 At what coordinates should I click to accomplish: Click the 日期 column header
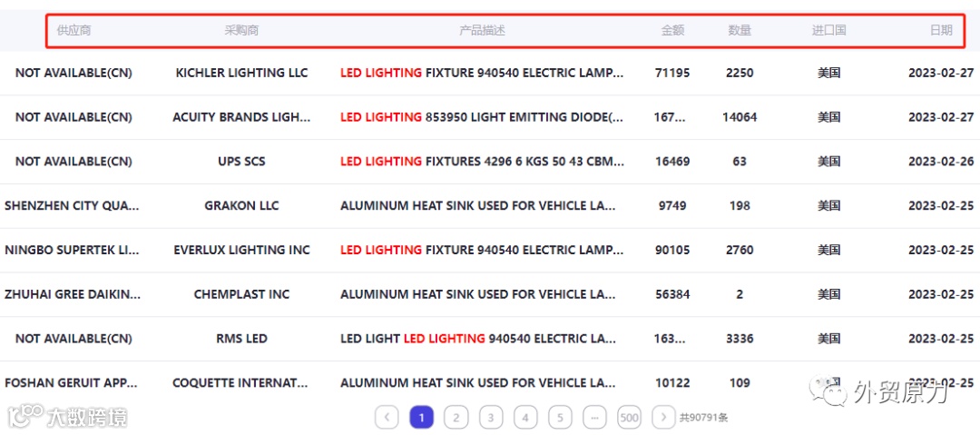click(x=941, y=30)
